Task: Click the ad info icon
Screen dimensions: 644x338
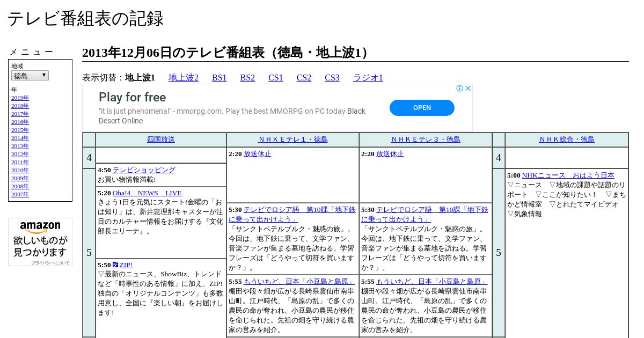Action: [460, 89]
